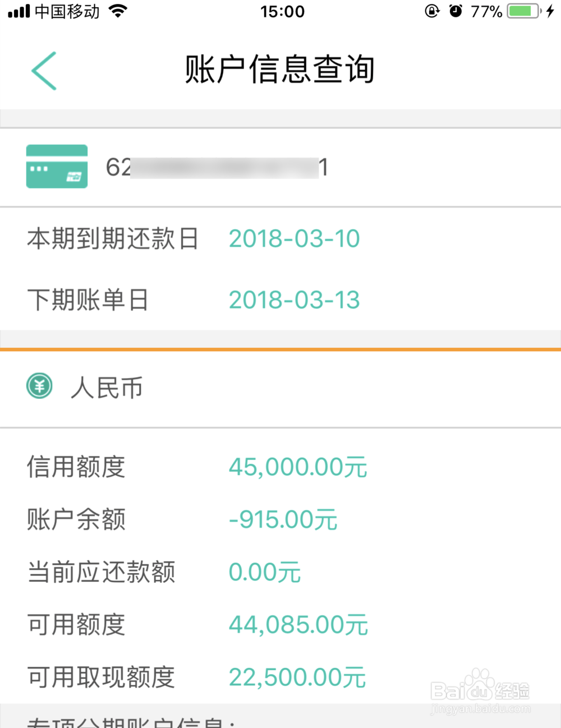Tap the current repayment amount 0.00元

[x=264, y=572]
